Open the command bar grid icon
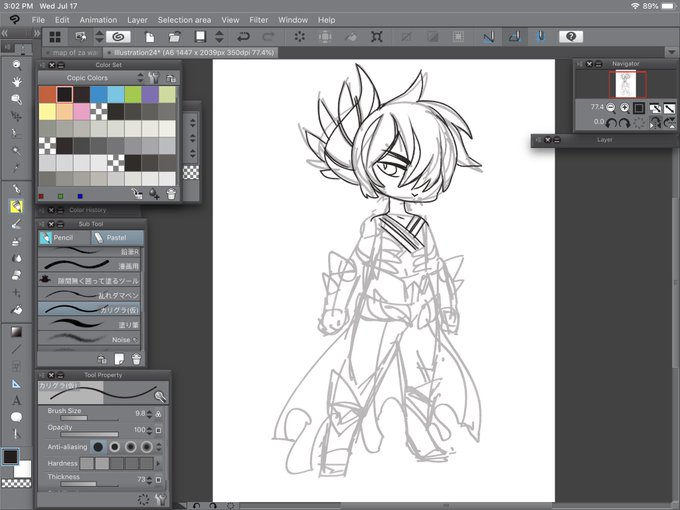680x510 pixels. click(x=55, y=37)
